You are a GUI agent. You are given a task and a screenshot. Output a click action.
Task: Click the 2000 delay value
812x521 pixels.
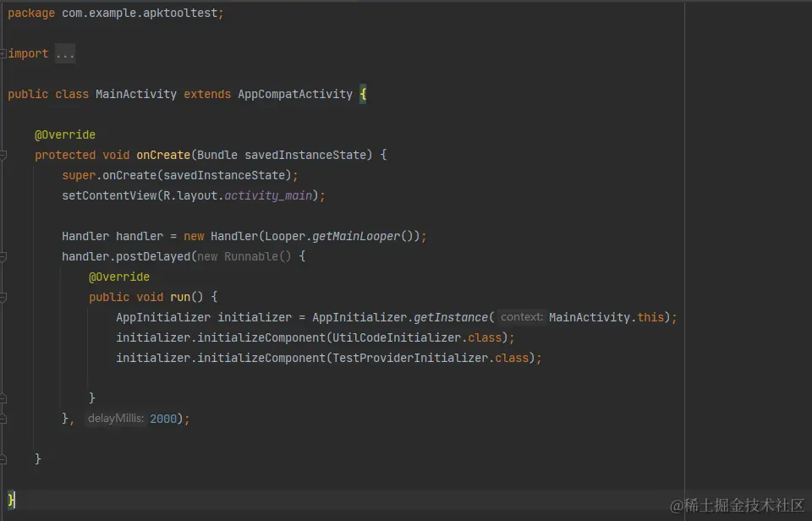[163, 419]
